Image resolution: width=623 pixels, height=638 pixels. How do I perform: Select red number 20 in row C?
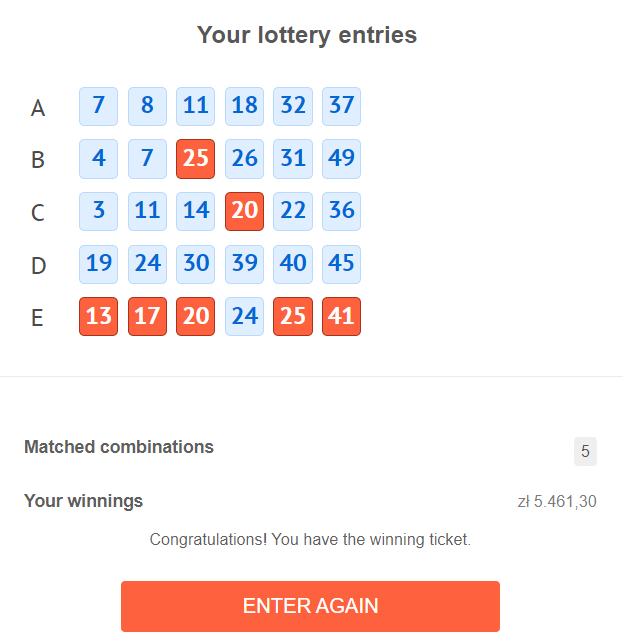[x=244, y=211]
